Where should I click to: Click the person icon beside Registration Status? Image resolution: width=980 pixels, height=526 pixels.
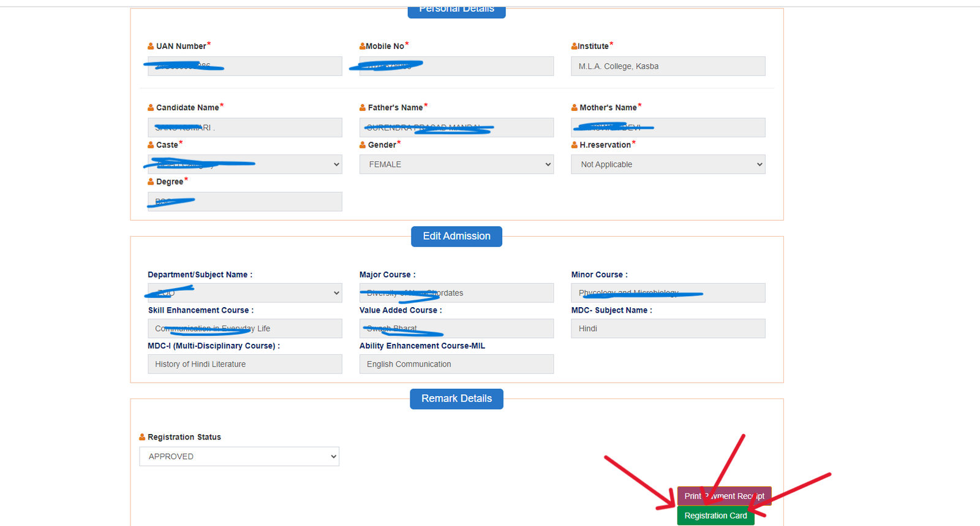(x=142, y=437)
